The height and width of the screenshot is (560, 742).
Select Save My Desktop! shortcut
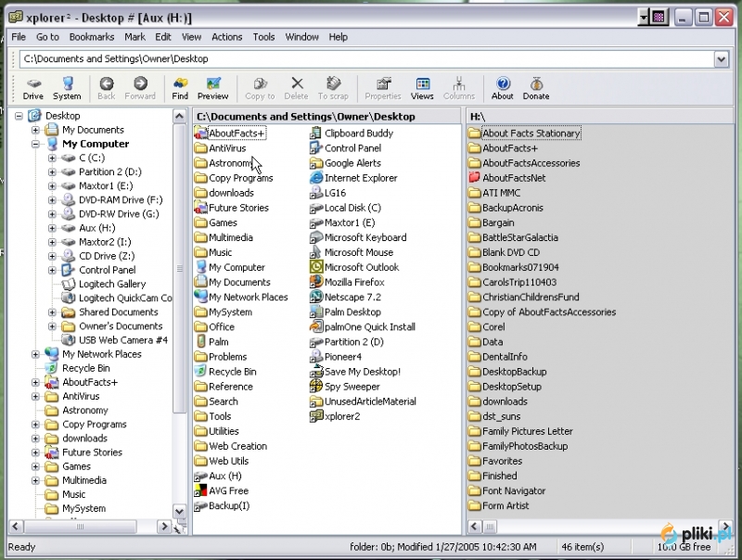coord(355,372)
